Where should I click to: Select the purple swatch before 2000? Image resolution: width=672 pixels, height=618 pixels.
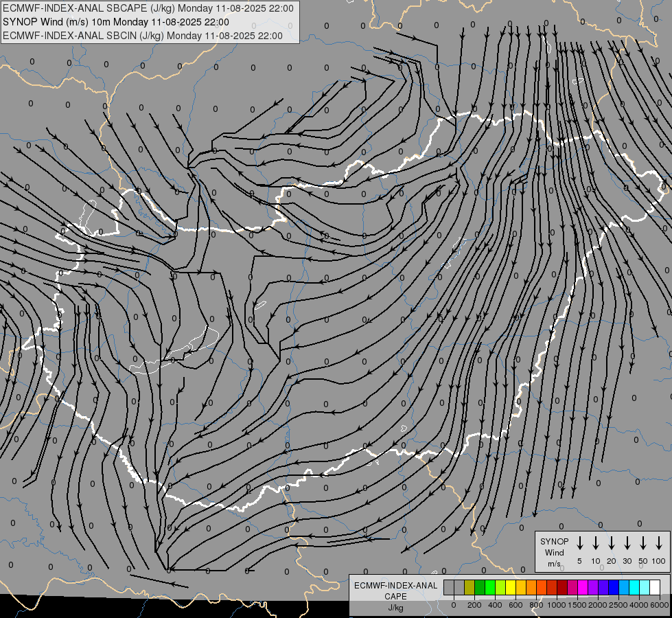[592, 587]
